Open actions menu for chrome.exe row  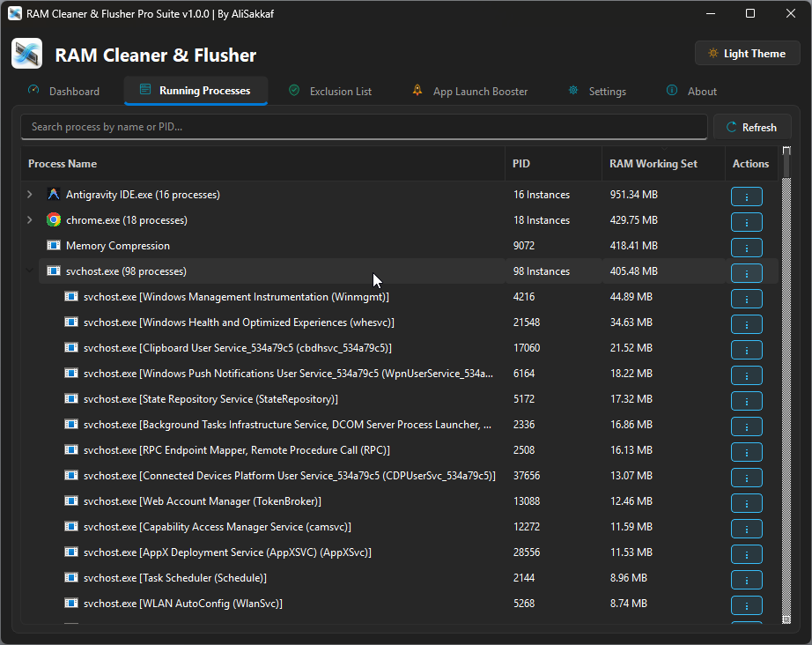746,222
